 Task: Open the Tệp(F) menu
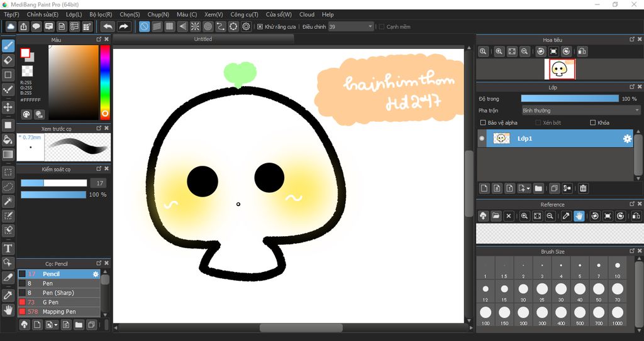coord(11,14)
